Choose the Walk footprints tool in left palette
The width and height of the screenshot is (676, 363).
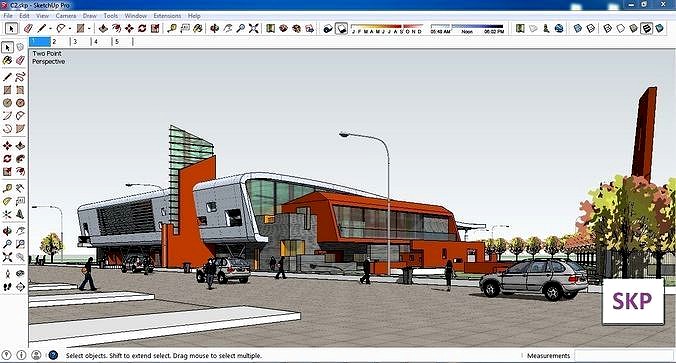coord(7,287)
